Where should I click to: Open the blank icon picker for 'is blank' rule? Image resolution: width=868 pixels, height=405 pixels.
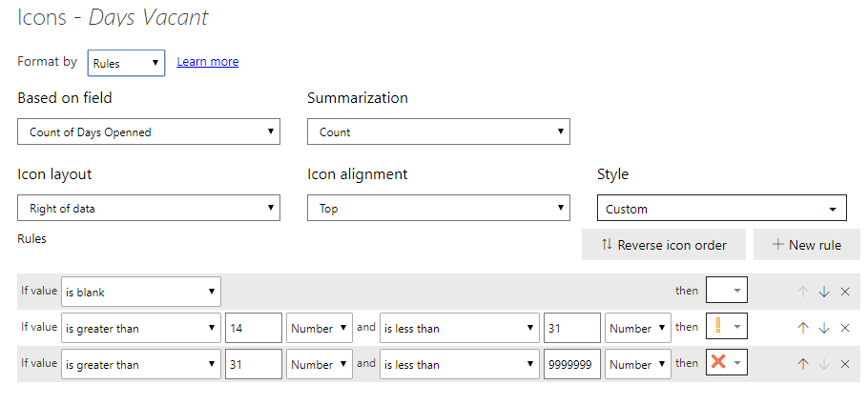click(x=726, y=290)
